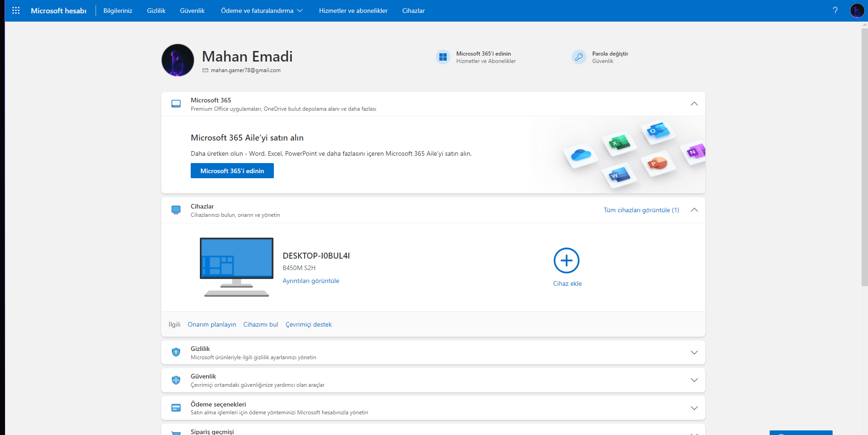Screen dimensions: 868x435
Task: Click Tüm cihazları görüntüle (1) link
Action: 641,210
